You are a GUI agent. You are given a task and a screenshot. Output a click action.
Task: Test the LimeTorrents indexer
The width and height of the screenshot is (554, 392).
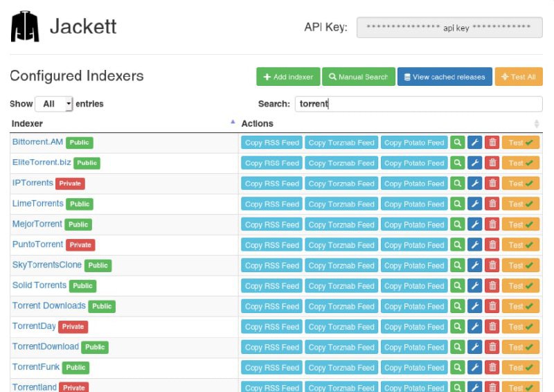point(521,204)
